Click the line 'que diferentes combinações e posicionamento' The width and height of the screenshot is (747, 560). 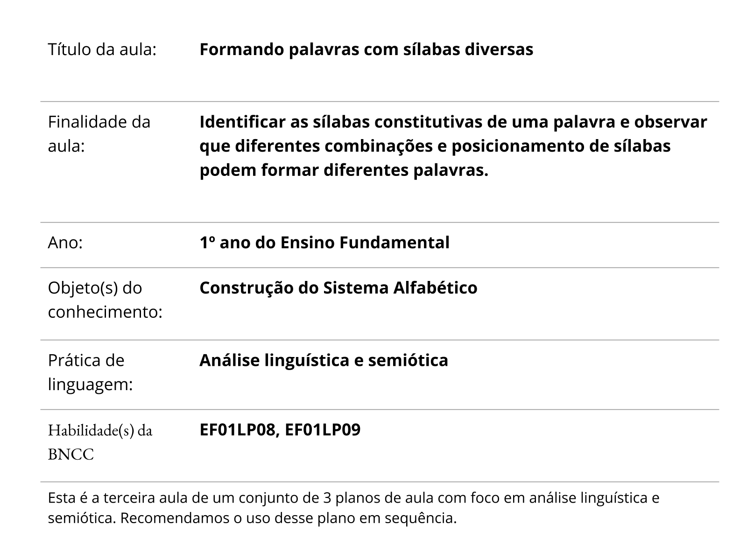click(402, 146)
